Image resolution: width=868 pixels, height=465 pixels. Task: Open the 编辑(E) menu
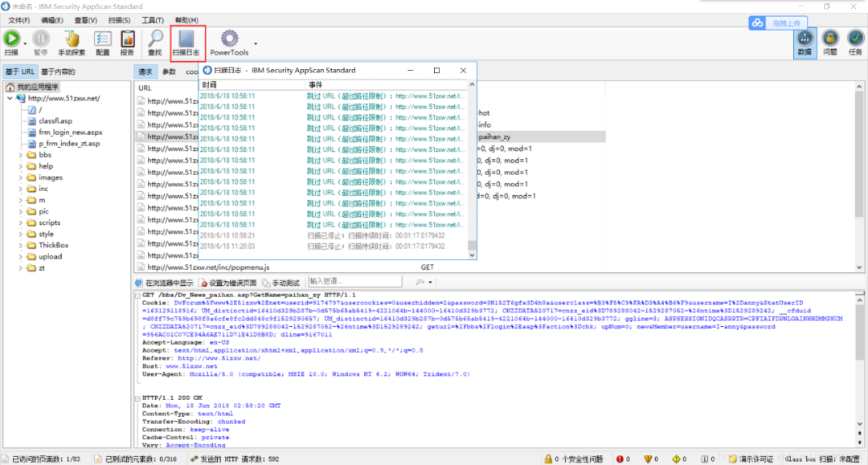(52, 20)
